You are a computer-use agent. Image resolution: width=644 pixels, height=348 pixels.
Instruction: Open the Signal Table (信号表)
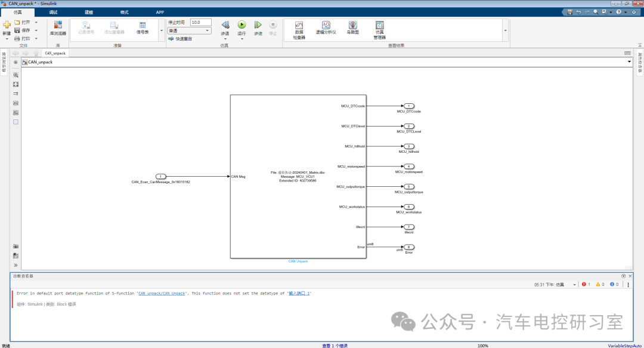143,27
